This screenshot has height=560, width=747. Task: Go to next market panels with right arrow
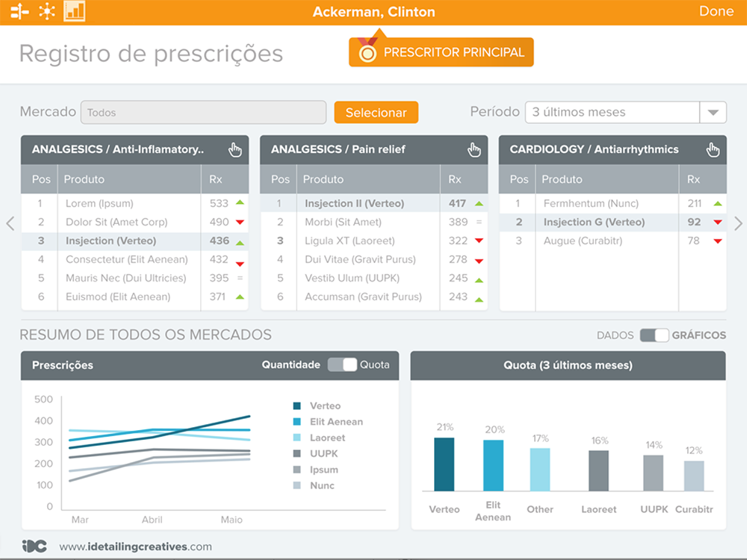(x=738, y=223)
